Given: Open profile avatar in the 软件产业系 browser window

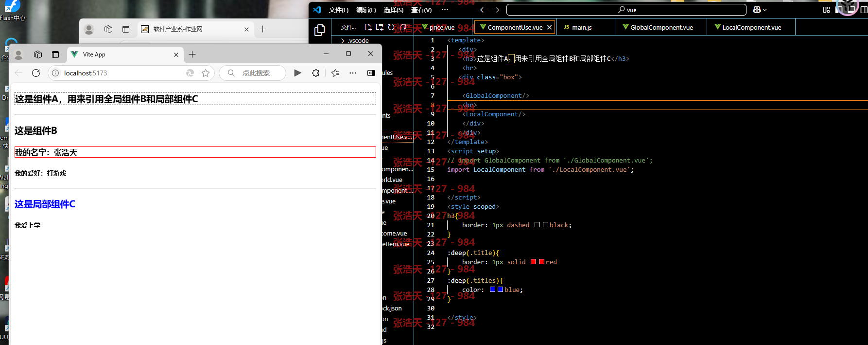Looking at the screenshot, I should pyautogui.click(x=89, y=29).
